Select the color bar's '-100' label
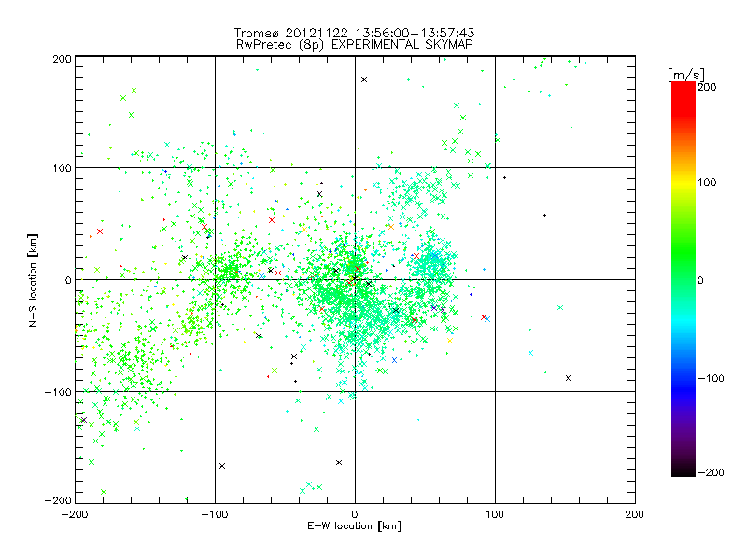Viewport: 747px width, 560px height. click(711, 379)
